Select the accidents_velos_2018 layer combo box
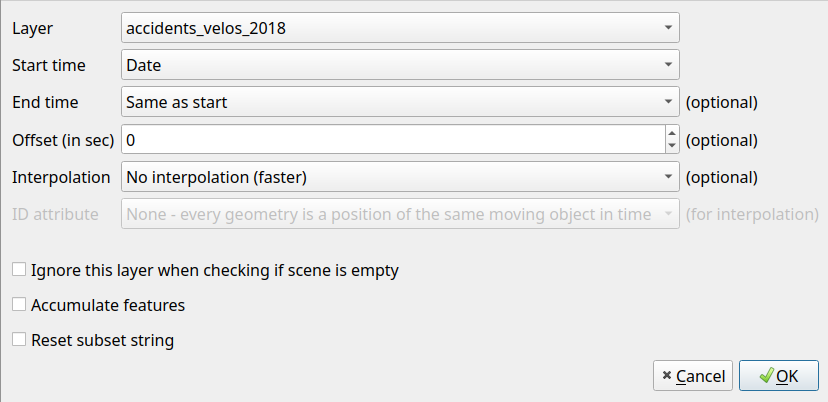Screen dimensions: 828x402 click(400, 27)
